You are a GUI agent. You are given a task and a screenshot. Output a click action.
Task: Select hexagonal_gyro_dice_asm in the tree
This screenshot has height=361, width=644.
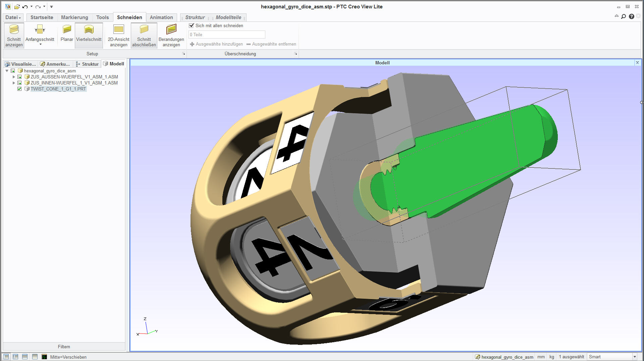(50, 71)
